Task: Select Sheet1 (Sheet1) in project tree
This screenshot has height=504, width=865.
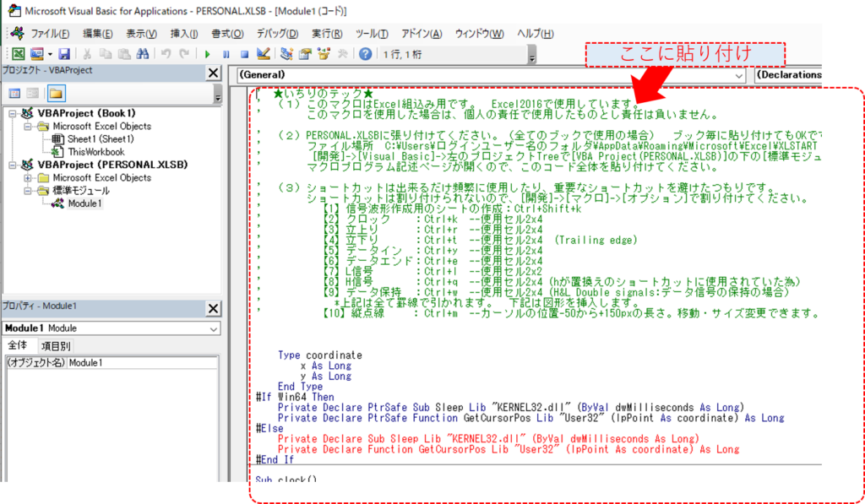Action: (101, 139)
